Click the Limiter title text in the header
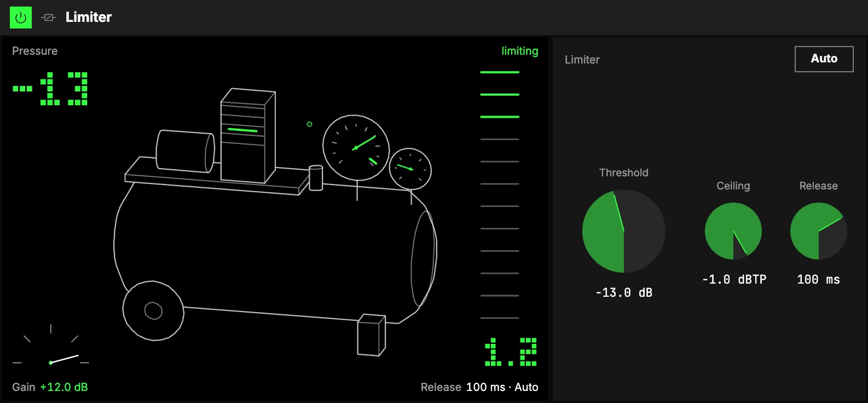This screenshot has width=868, height=403. [89, 18]
